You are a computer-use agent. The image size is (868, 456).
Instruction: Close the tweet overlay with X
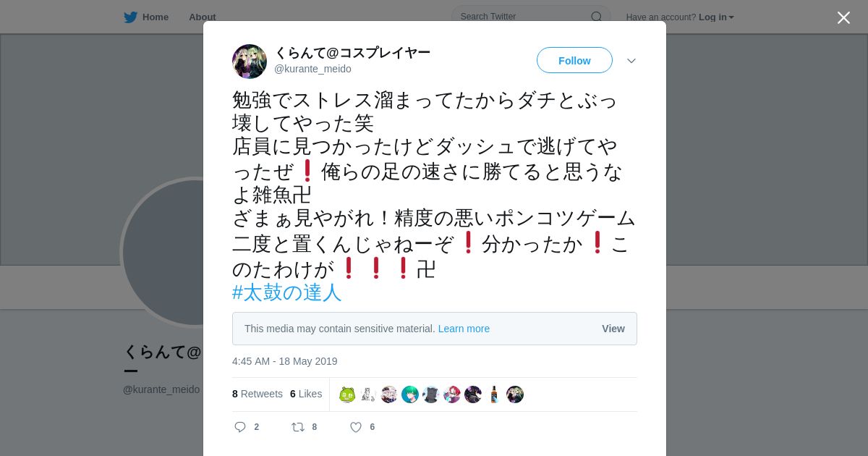(x=843, y=17)
